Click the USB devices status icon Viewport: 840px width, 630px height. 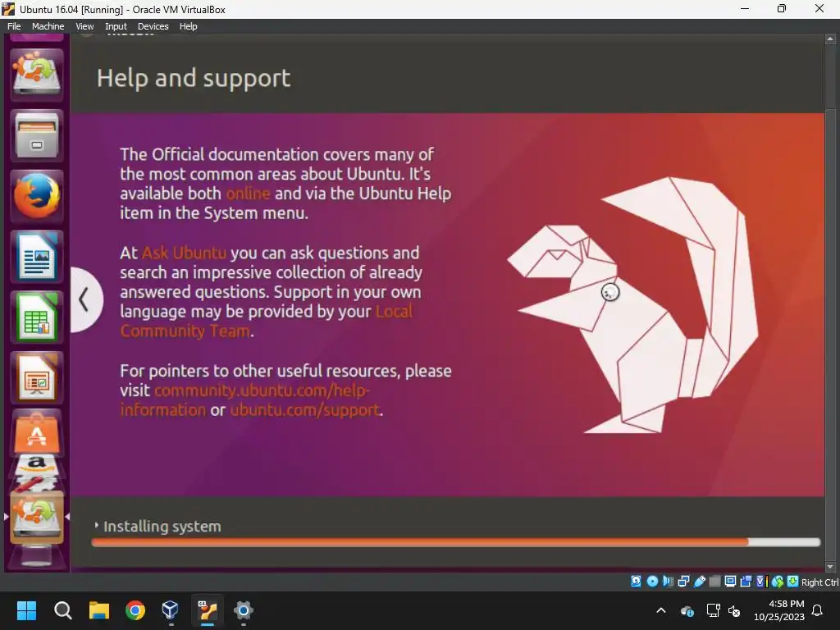click(699, 582)
